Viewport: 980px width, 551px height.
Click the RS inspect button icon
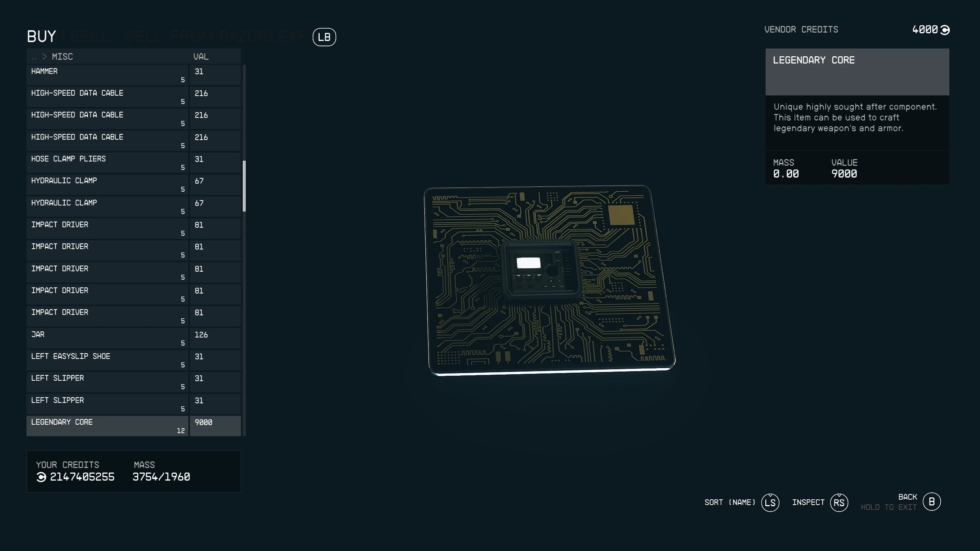(x=839, y=502)
